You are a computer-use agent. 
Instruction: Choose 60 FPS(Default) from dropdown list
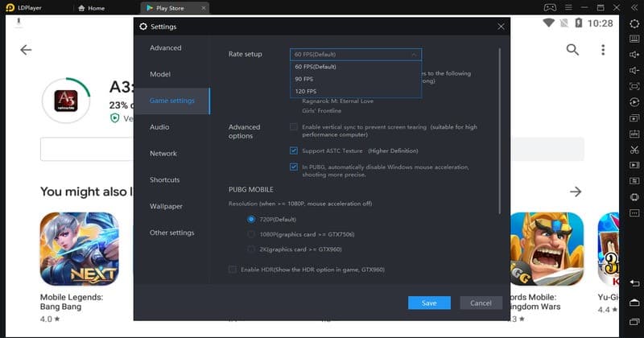point(356,67)
